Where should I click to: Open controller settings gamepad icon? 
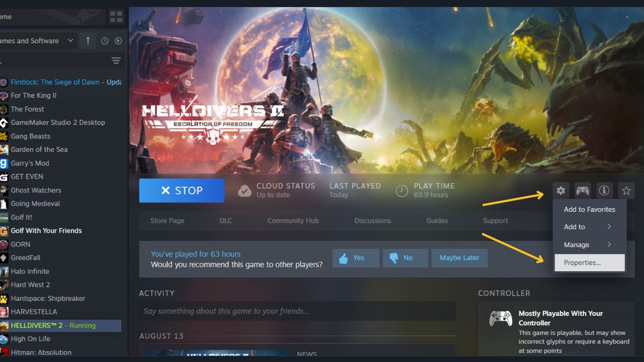click(582, 190)
